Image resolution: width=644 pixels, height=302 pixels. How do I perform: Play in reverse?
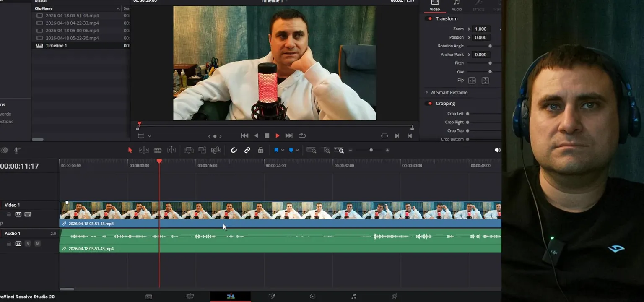coord(256,135)
